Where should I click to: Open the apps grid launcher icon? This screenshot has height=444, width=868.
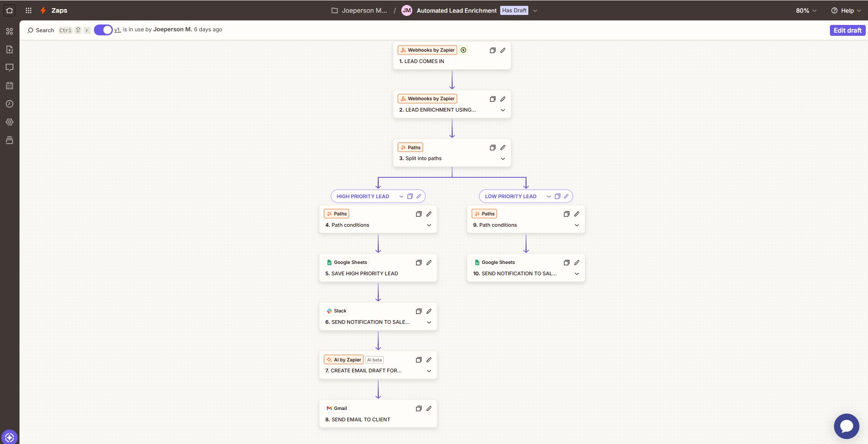point(29,10)
